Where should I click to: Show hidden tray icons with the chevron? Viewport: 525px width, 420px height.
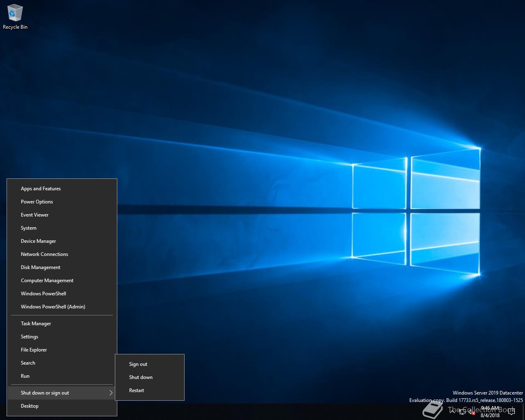452,412
